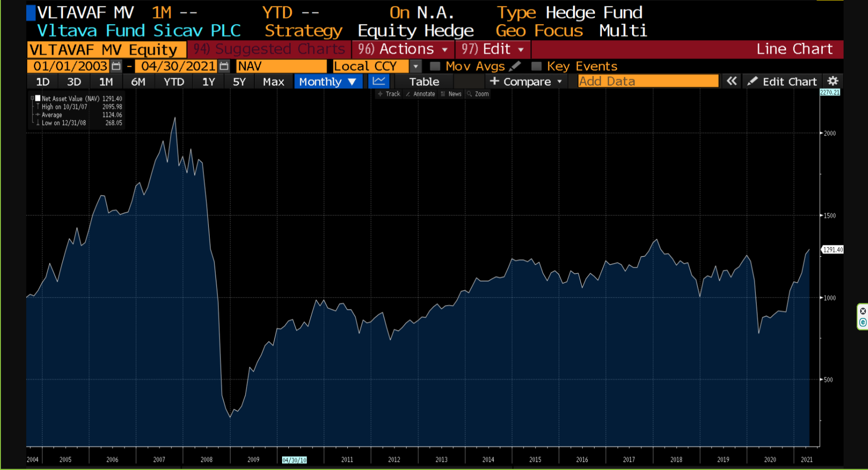Open the Compare dropdown
Screen dimensions: 868x470
coord(526,82)
